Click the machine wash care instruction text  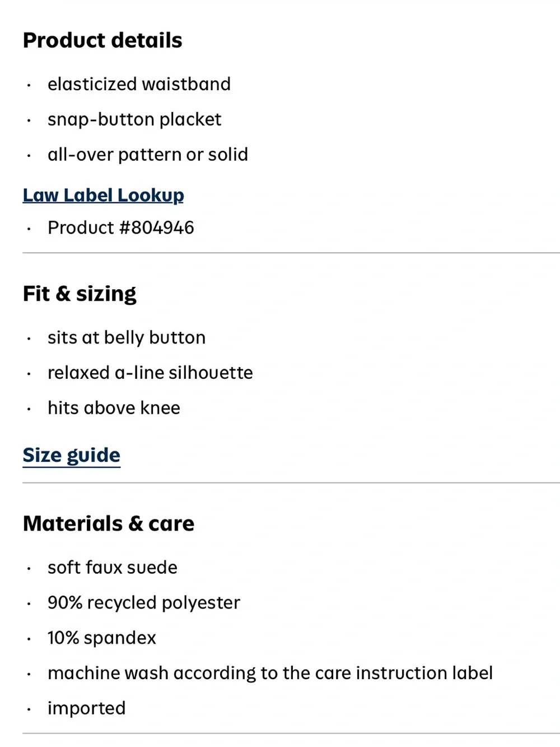(x=270, y=673)
